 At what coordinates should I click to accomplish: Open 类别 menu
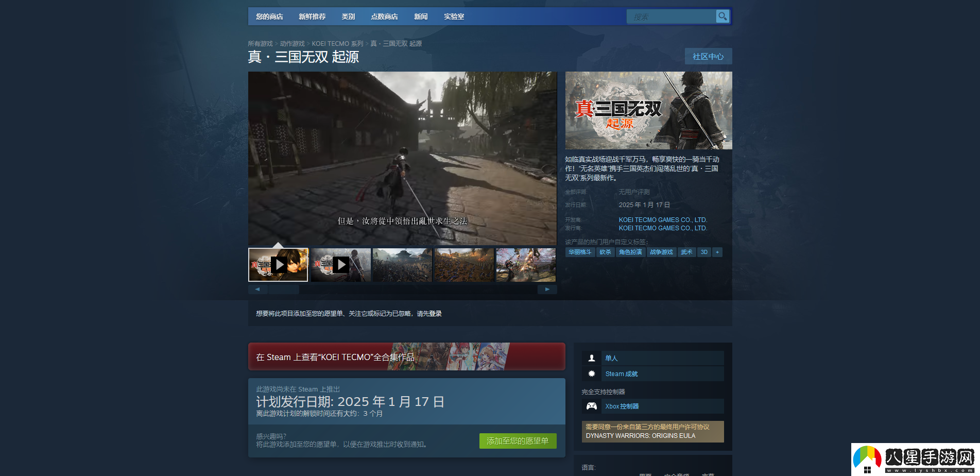point(348,16)
